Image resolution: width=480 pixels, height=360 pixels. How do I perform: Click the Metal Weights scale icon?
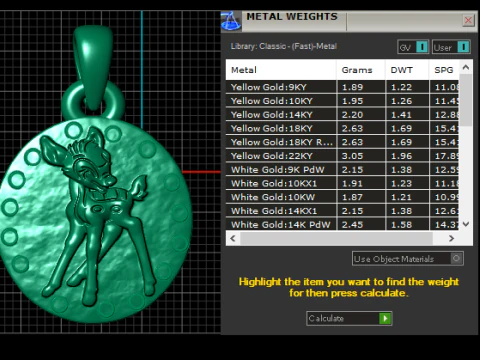click(231, 21)
